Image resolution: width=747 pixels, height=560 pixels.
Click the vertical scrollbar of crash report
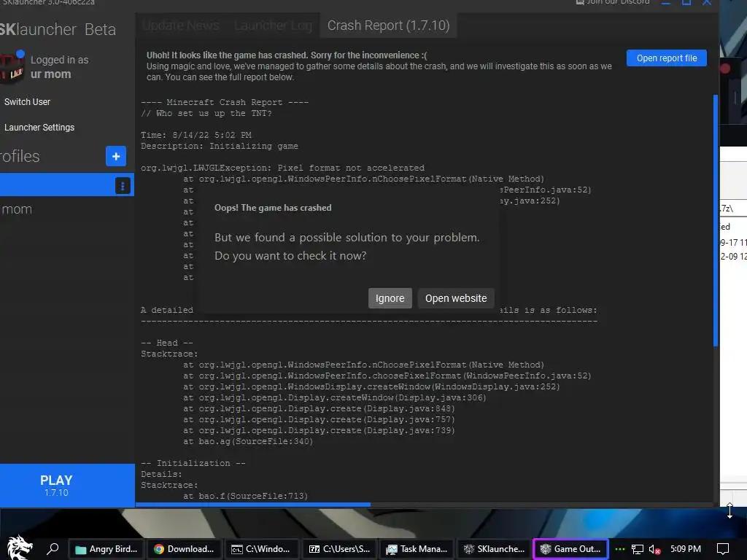pyautogui.click(x=715, y=220)
